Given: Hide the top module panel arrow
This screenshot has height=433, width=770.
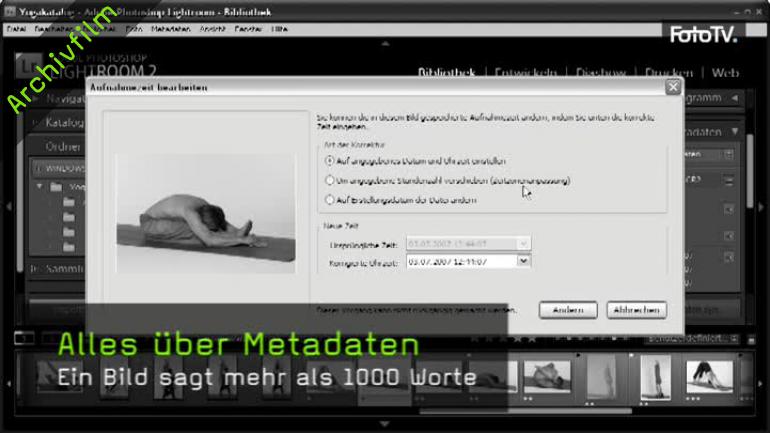Looking at the screenshot, I should click(385, 44).
